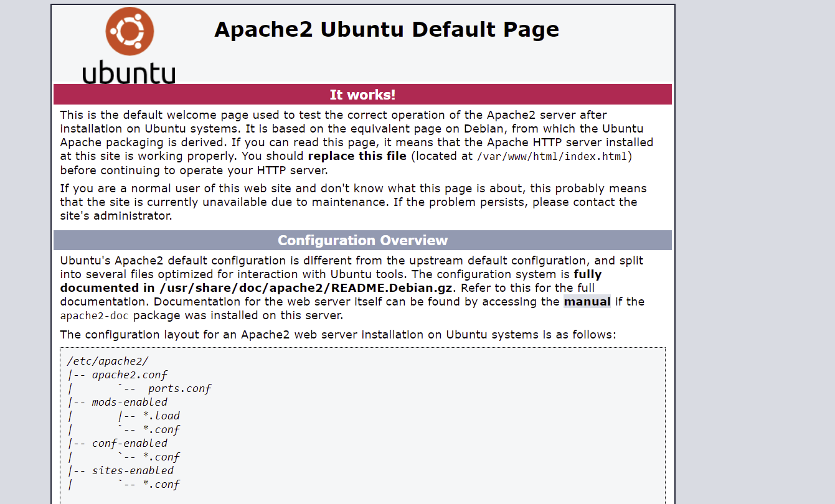Click the *.conf entry under sites-enabled

[161, 484]
